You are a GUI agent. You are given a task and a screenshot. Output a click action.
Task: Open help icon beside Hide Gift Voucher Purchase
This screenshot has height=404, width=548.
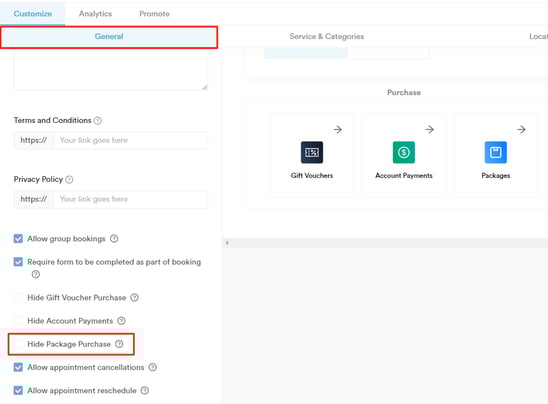pyautogui.click(x=134, y=297)
